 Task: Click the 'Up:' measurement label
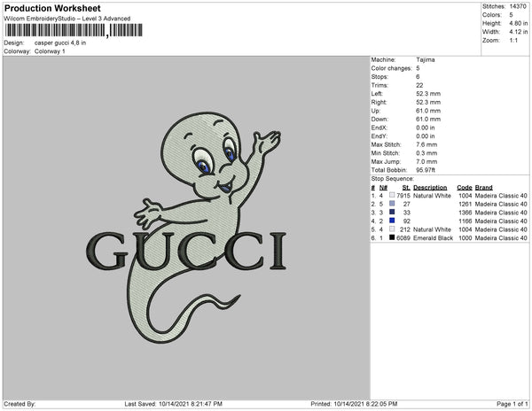pyautogui.click(x=376, y=111)
